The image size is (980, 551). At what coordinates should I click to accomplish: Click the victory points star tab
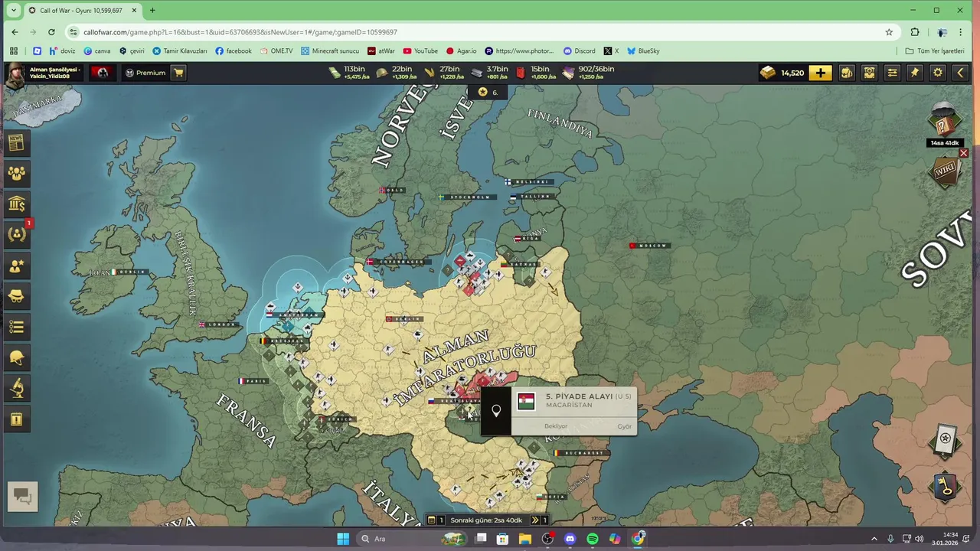click(488, 92)
